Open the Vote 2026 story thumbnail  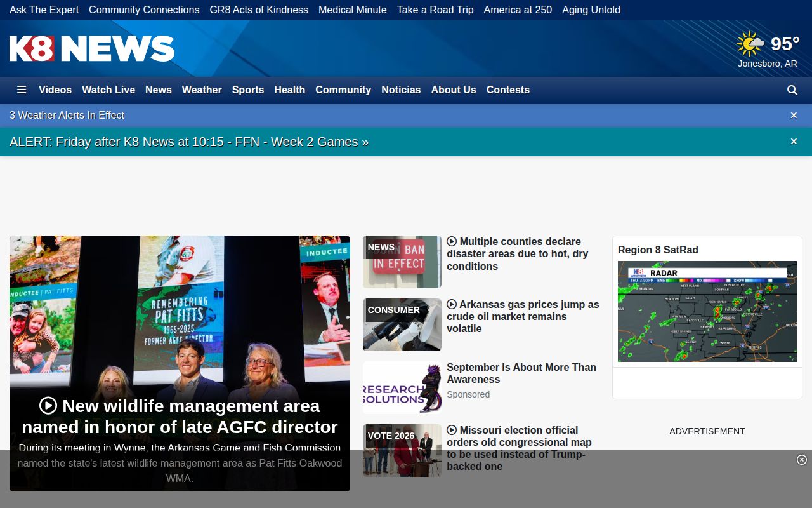(402, 450)
